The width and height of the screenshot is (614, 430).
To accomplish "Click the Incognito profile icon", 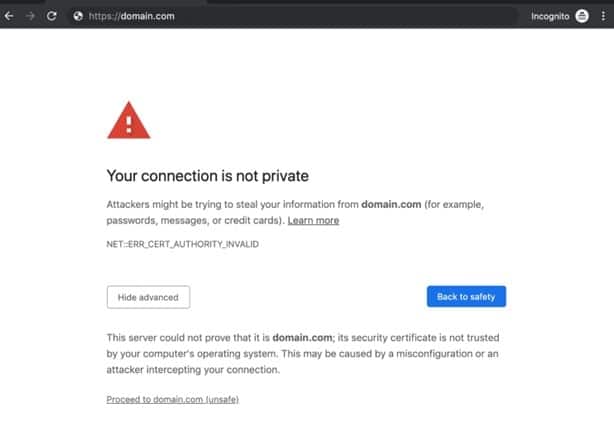I will click(582, 16).
